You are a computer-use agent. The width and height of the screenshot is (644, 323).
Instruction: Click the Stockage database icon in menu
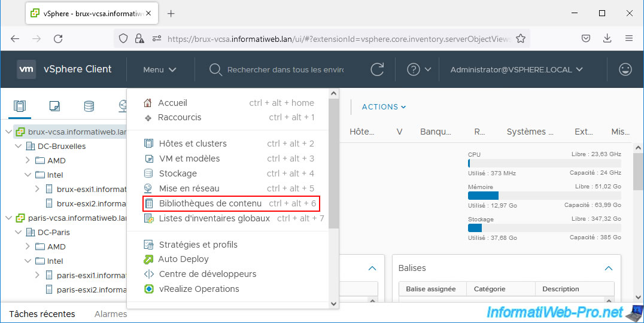[x=148, y=173]
